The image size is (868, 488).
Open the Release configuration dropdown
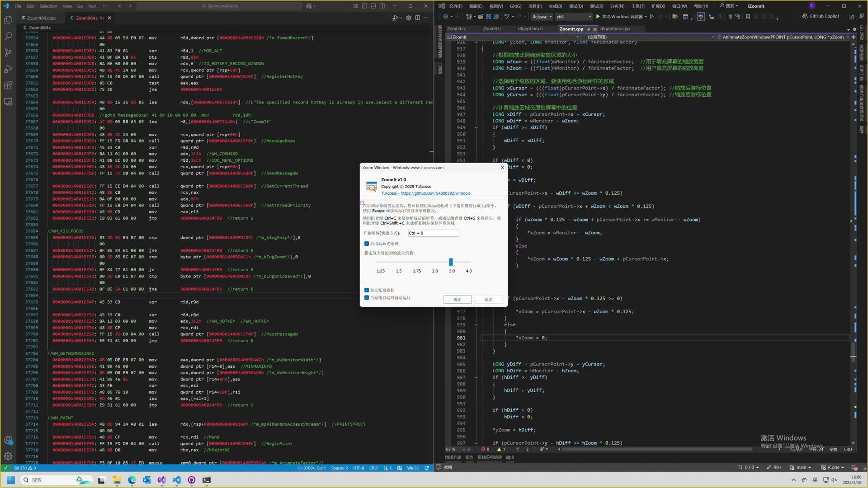pyautogui.click(x=542, y=17)
